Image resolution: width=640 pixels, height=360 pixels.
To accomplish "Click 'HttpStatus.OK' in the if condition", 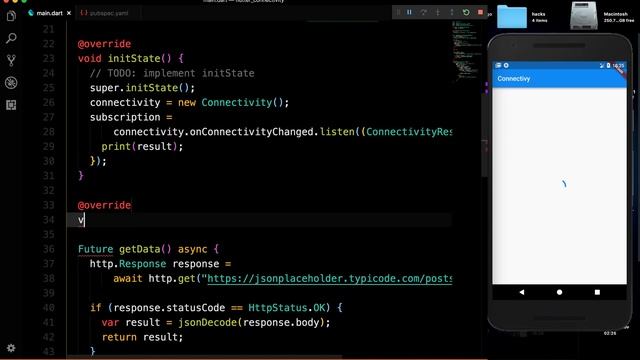I will point(286,308).
